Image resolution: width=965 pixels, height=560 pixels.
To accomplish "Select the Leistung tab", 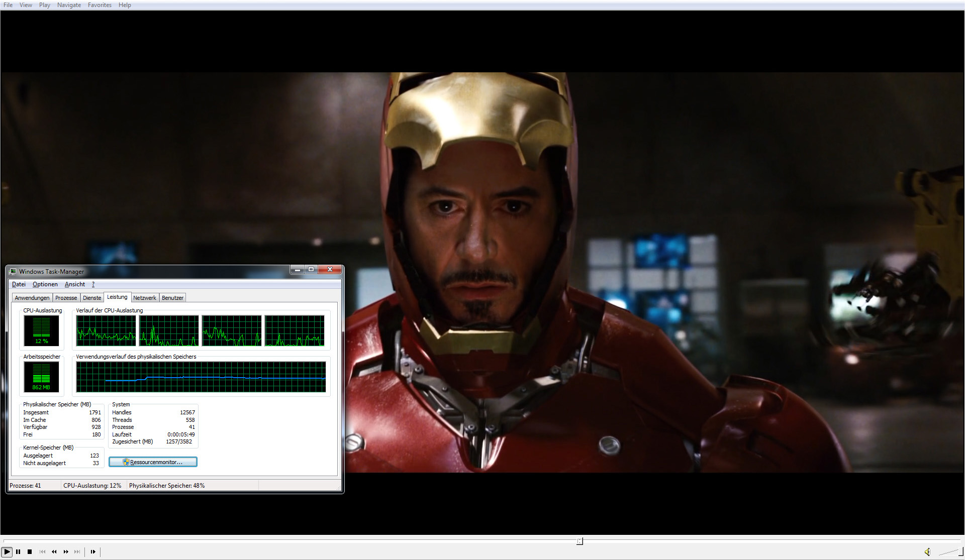I will (x=117, y=297).
